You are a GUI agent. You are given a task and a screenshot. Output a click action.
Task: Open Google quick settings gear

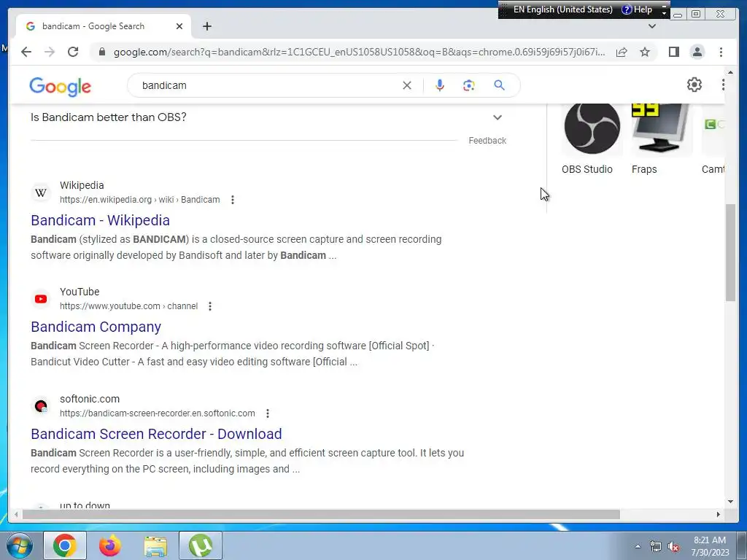(694, 85)
